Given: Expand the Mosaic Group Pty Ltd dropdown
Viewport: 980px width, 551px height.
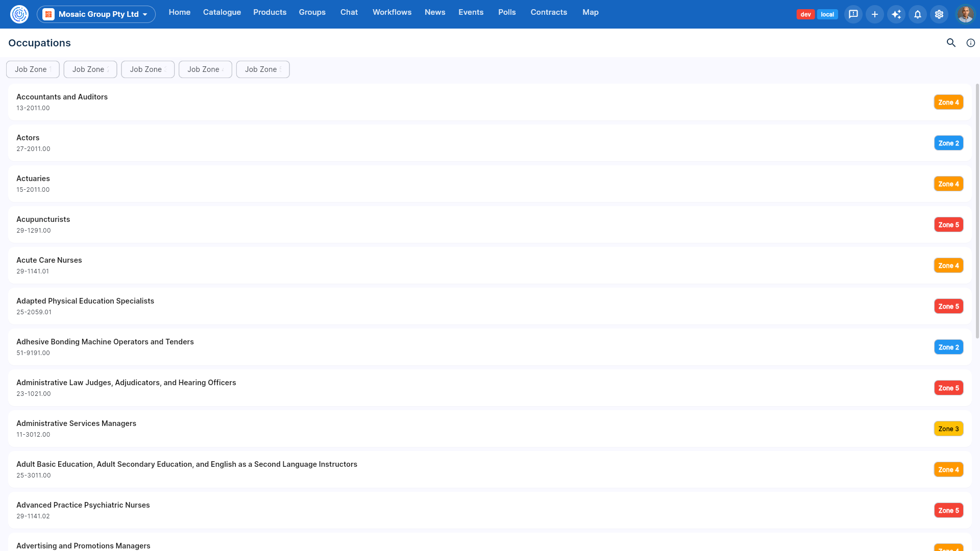Looking at the screenshot, I should 96,14.
